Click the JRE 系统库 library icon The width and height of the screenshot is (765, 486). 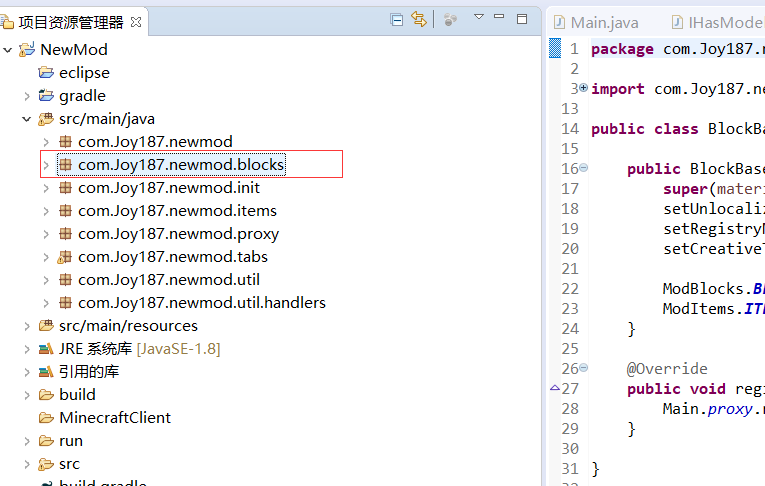46,349
